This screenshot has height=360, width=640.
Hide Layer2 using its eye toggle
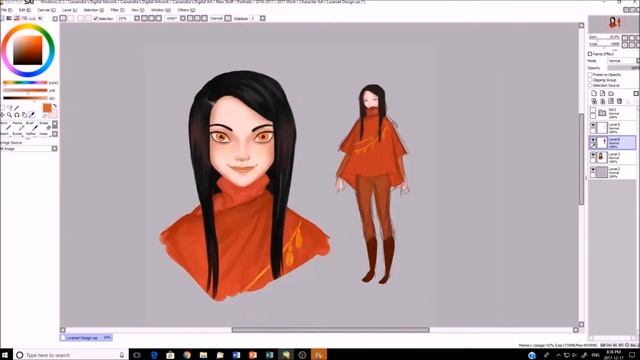pyautogui.click(x=593, y=169)
